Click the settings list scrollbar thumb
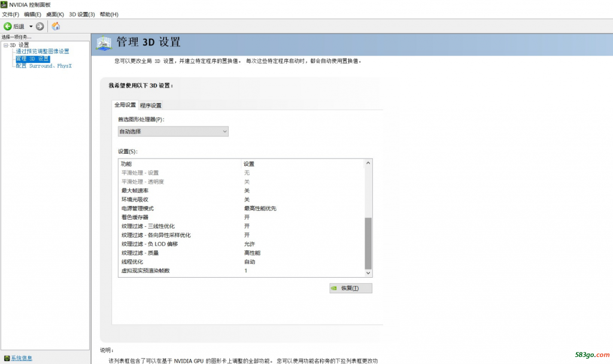 [368, 243]
